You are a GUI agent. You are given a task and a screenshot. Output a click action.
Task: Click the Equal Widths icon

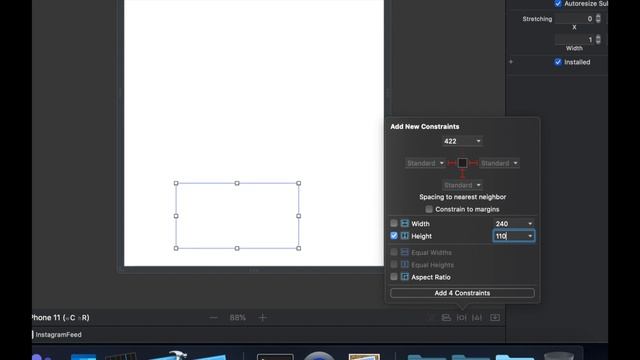pos(404,252)
